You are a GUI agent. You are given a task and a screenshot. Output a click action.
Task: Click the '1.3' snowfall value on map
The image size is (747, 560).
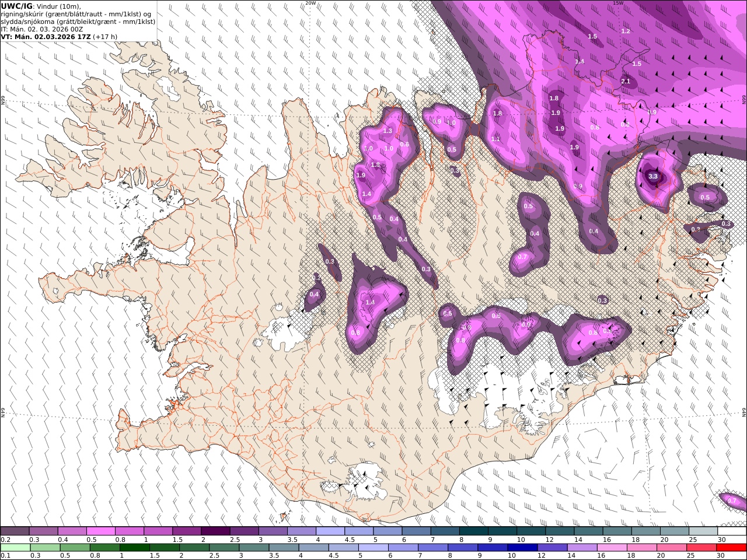coord(388,131)
